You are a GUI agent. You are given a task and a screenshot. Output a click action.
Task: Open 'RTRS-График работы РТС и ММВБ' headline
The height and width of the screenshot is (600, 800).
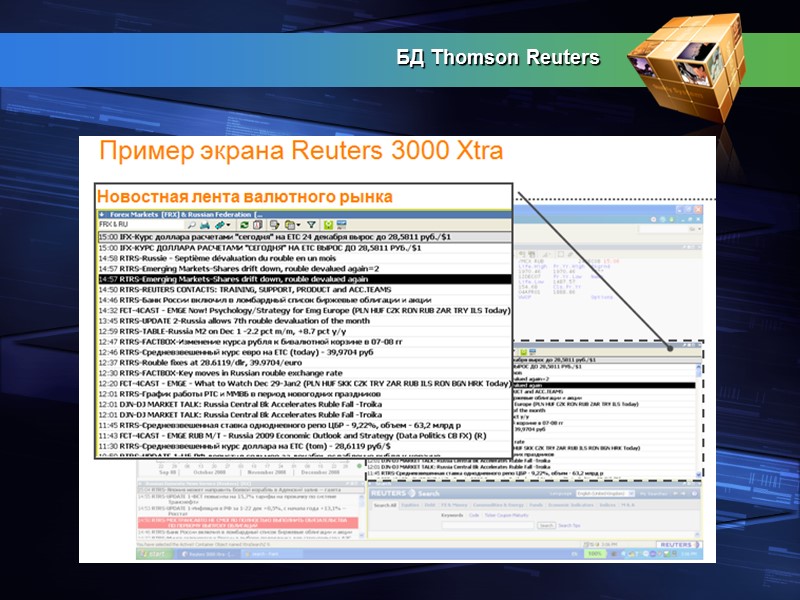305,394
